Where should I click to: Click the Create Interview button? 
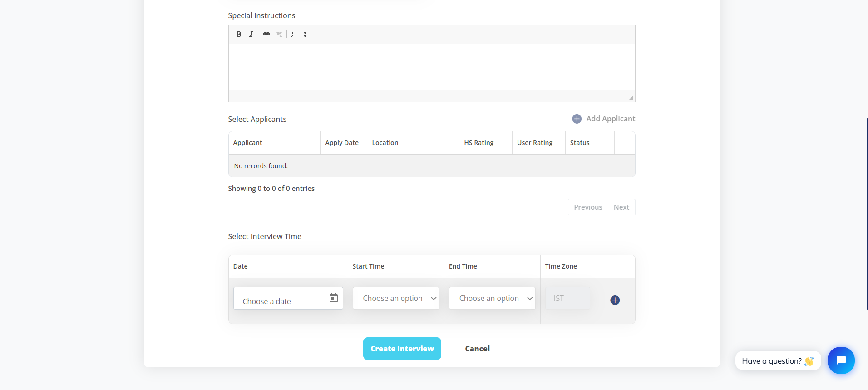click(402, 349)
